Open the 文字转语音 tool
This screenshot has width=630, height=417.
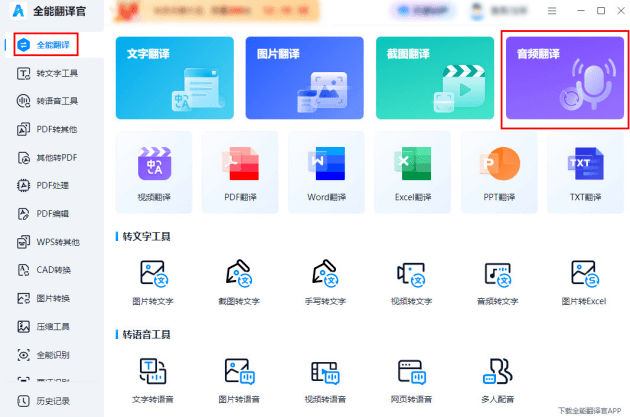153,381
